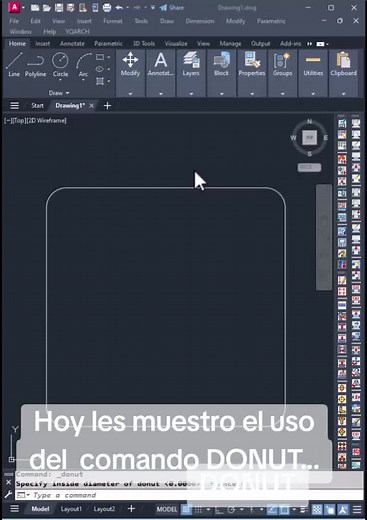Select the Line tool
Viewport: 367px width, 520px height.
[x=14, y=65]
